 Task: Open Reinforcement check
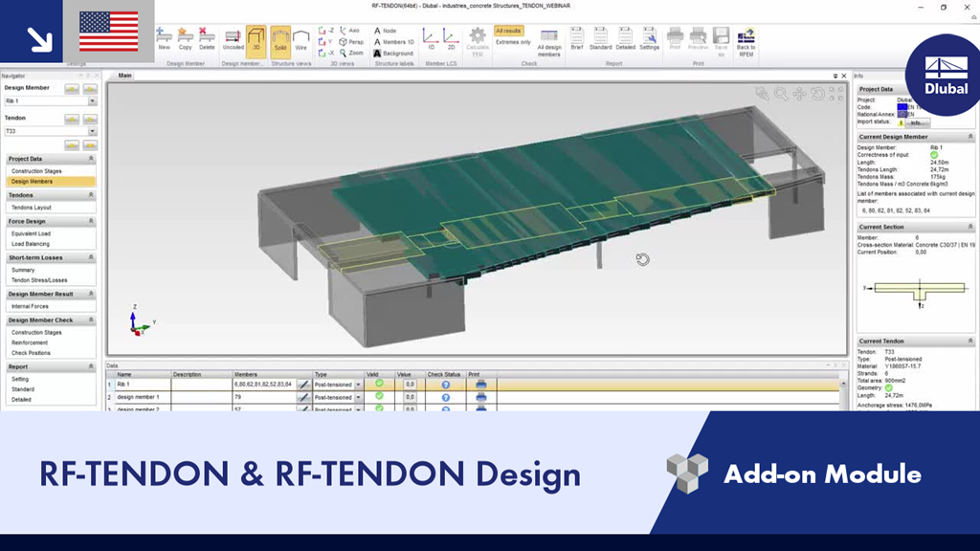(30, 342)
